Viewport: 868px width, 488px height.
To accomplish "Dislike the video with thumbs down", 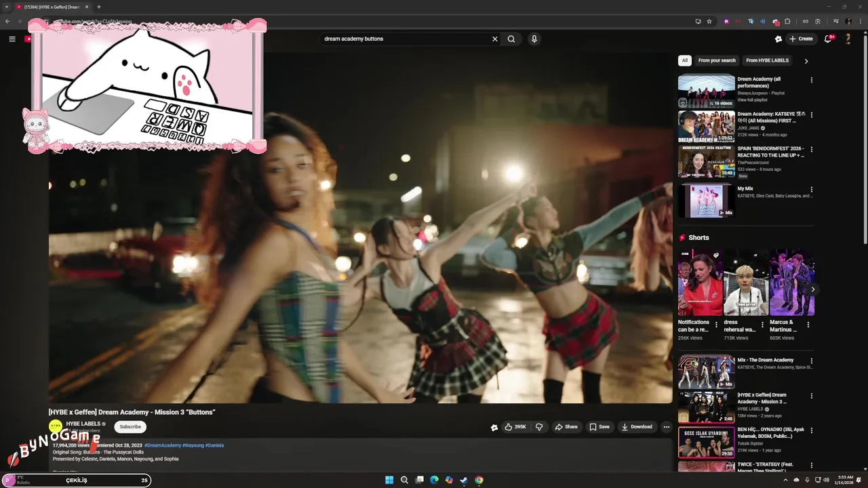I will (x=539, y=427).
